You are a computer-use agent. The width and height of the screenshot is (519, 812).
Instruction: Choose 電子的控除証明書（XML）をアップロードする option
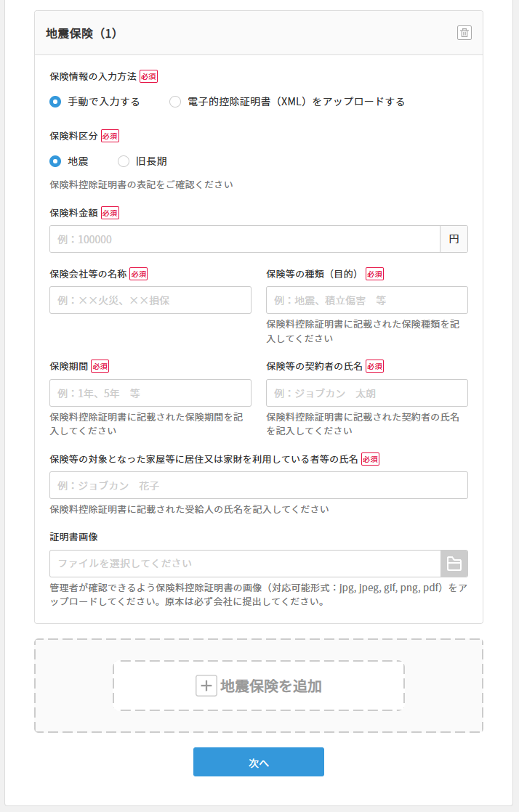pos(174,102)
